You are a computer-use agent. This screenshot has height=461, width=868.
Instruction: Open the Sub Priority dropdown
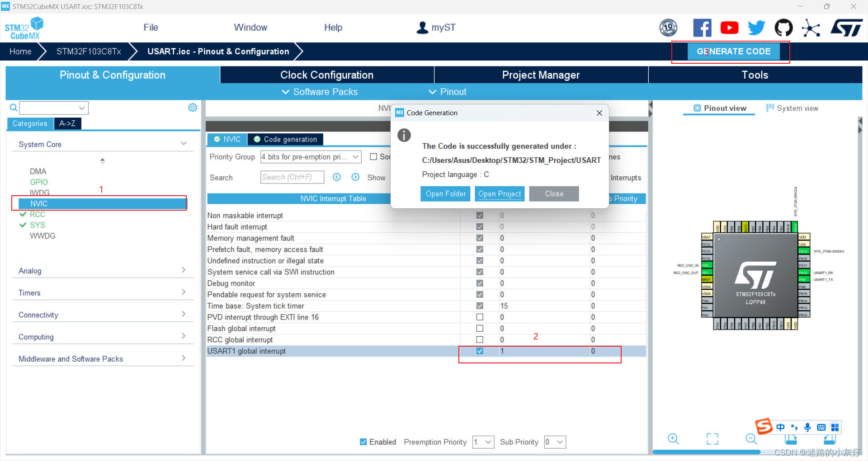tap(555, 442)
